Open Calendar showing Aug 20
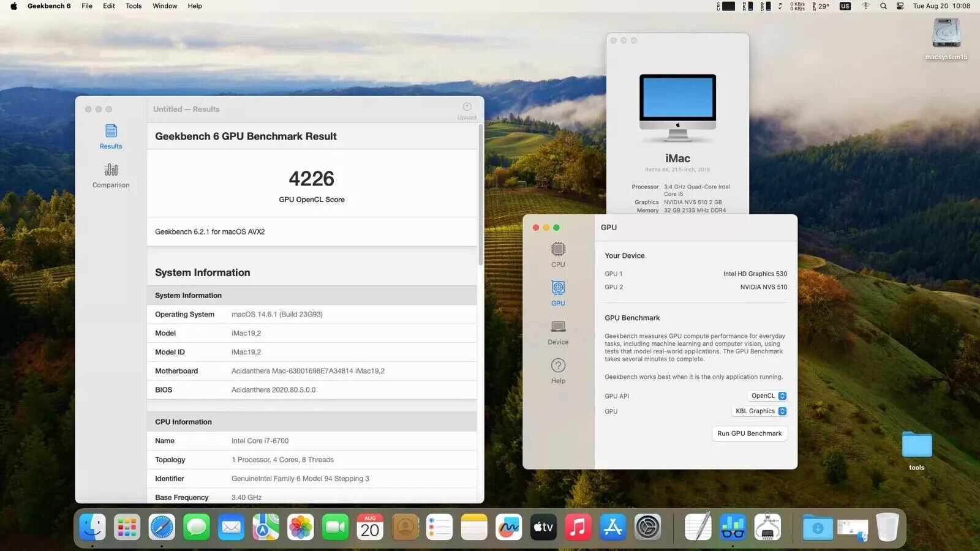Image resolution: width=980 pixels, height=551 pixels. click(x=370, y=527)
